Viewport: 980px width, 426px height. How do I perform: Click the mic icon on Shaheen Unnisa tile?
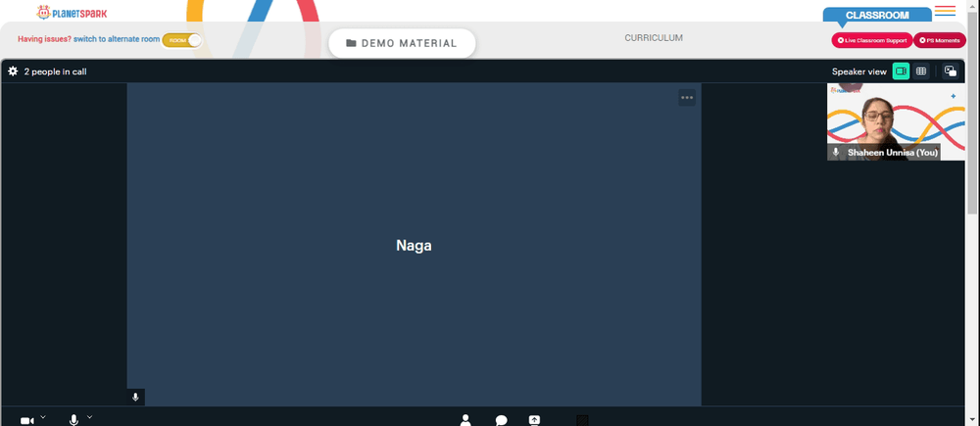click(x=836, y=152)
